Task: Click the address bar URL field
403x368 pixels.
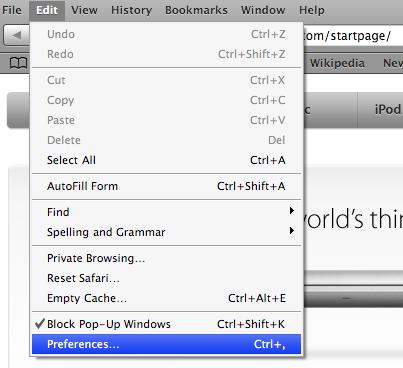Action: point(353,35)
